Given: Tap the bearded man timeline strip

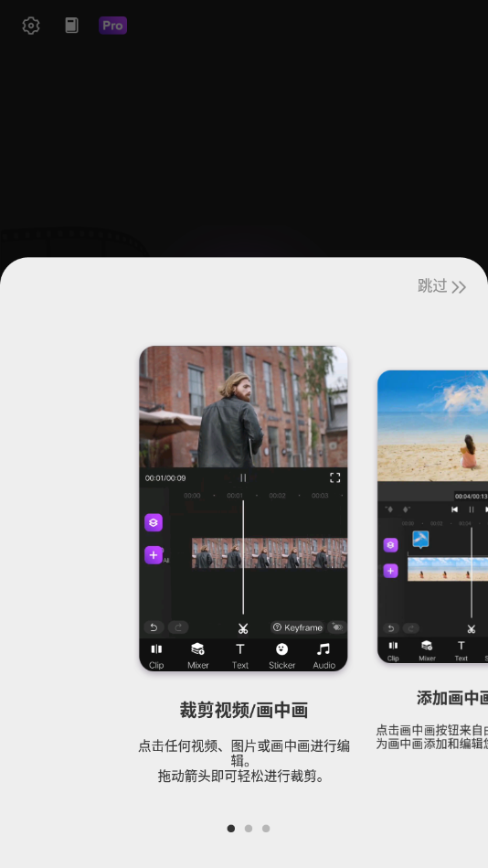Looking at the screenshot, I should (270, 553).
